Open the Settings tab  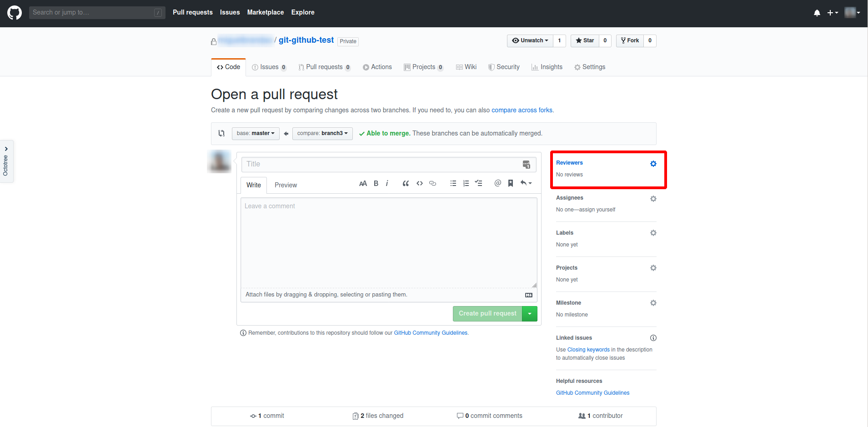(x=590, y=67)
